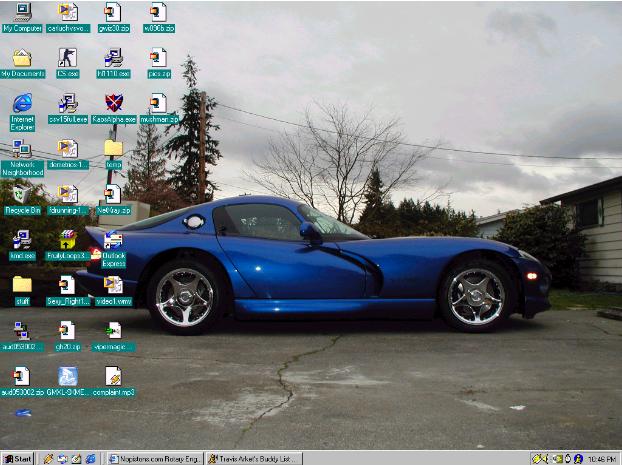Select the FruityLoops3 archive icon
The width and height of the screenshot is (622, 465).
pyautogui.click(x=67, y=240)
